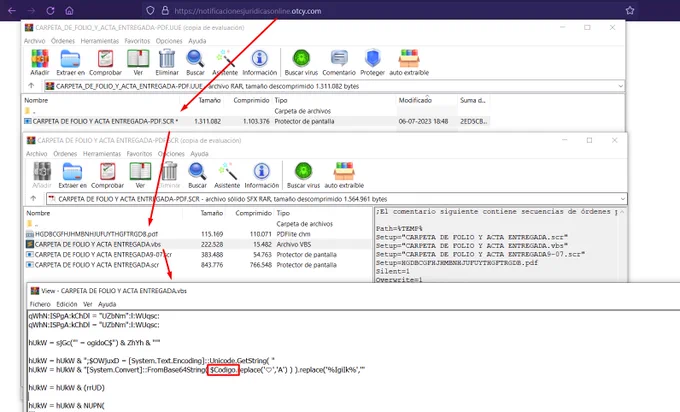Open Ayuda menu in top WinRAR window
680x412 pixels.
point(197,41)
